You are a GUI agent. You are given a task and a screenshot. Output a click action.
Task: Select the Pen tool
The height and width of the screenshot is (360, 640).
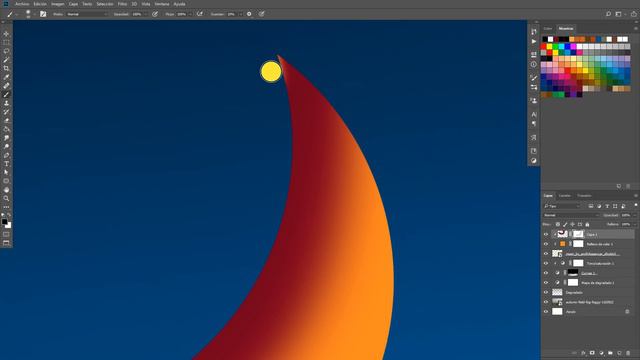click(x=6, y=155)
